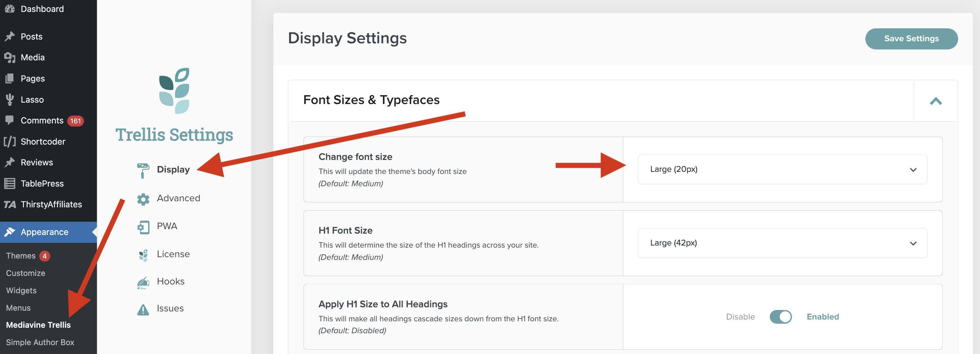Collapse the Font Sizes & Typefaces section
Image resolution: width=980 pixels, height=354 pixels.
click(936, 101)
